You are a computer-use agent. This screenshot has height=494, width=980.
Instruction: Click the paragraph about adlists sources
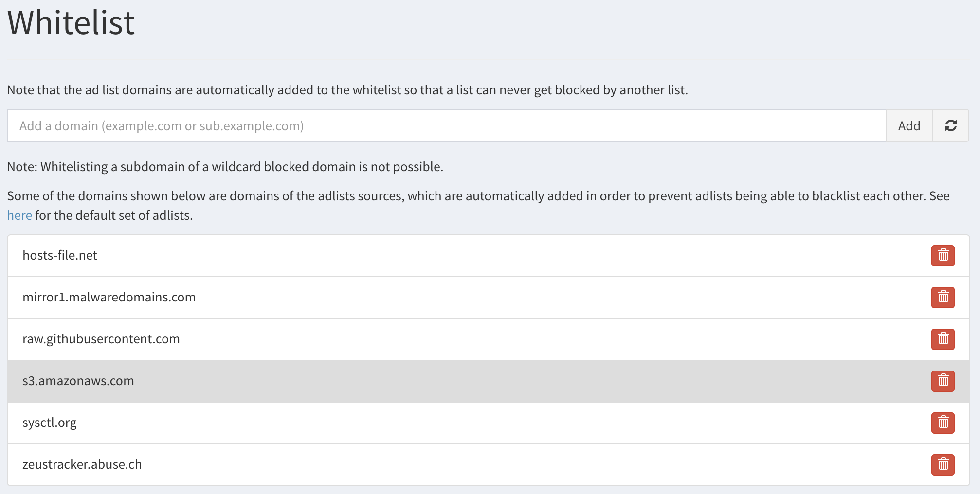[x=478, y=196]
